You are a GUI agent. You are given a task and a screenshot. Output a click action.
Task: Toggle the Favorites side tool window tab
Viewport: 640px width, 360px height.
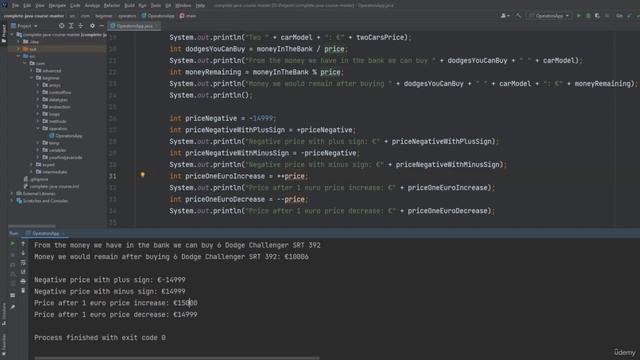click(4, 344)
